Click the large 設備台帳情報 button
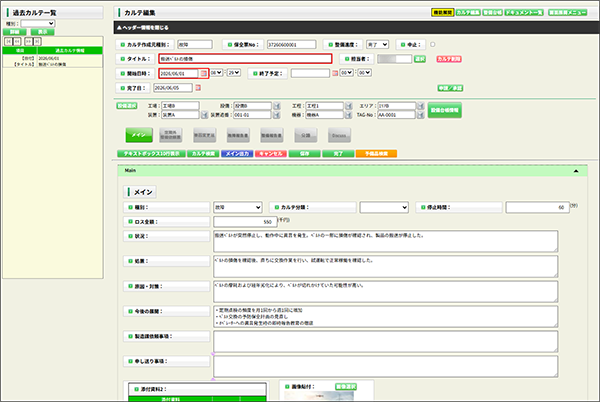Viewport: 600px width, 402px height. tap(445, 110)
